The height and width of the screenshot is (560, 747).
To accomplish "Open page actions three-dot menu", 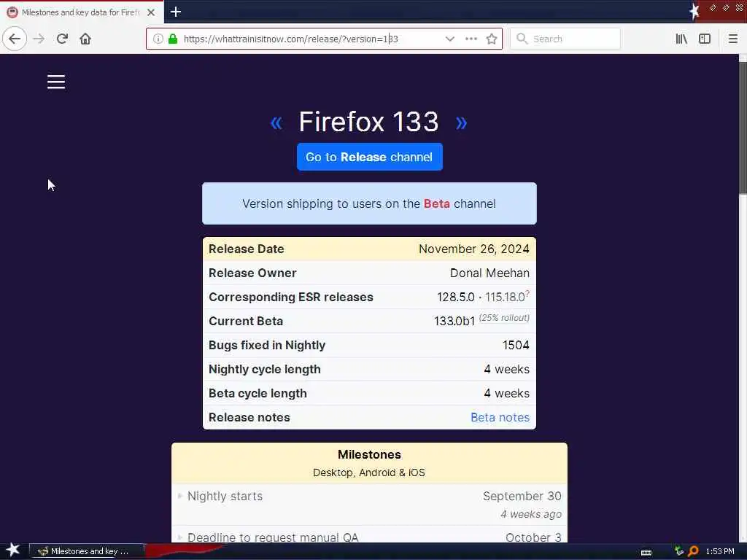I will (471, 39).
